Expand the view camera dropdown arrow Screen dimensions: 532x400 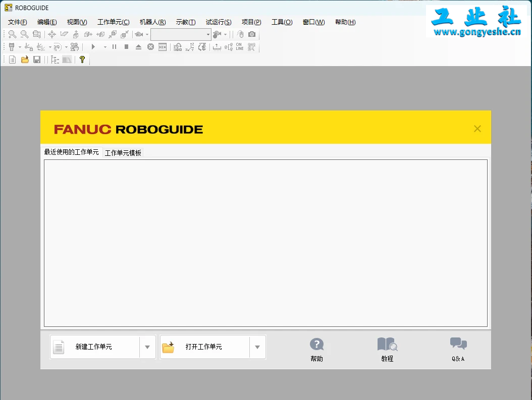pos(147,34)
